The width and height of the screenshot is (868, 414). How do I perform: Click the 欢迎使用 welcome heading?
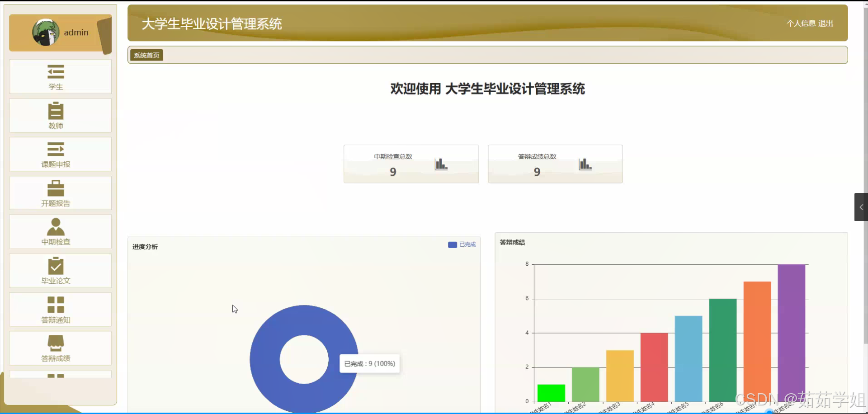[x=487, y=89]
